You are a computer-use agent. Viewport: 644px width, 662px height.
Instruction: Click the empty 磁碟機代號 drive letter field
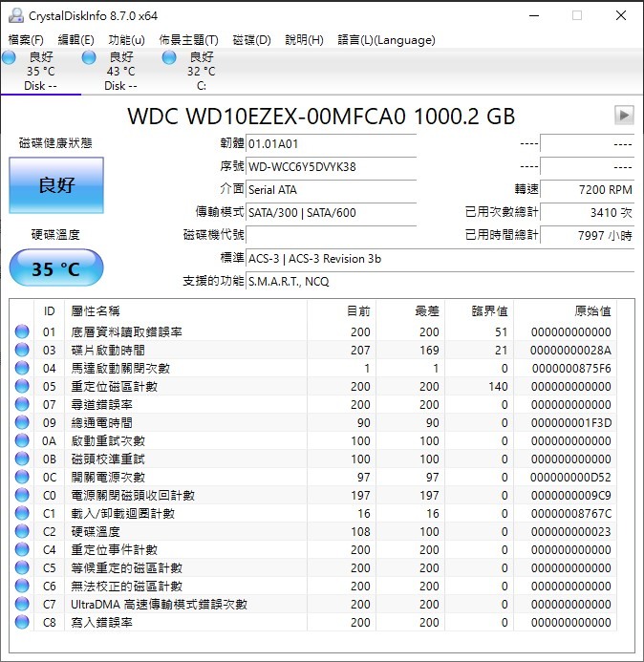pyautogui.click(x=332, y=235)
